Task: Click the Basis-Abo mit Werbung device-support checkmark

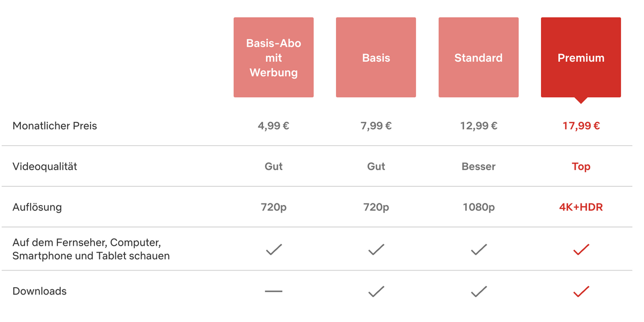Action: click(274, 249)
